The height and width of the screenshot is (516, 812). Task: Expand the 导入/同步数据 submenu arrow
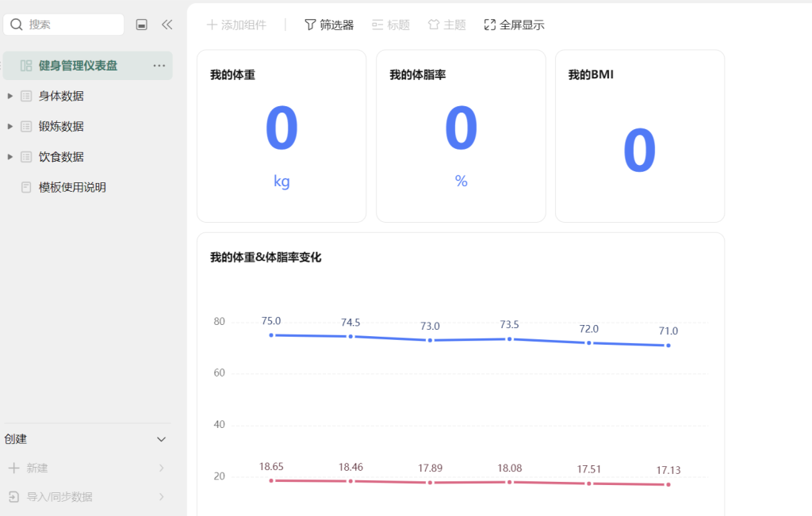click(x=161, y=497)
